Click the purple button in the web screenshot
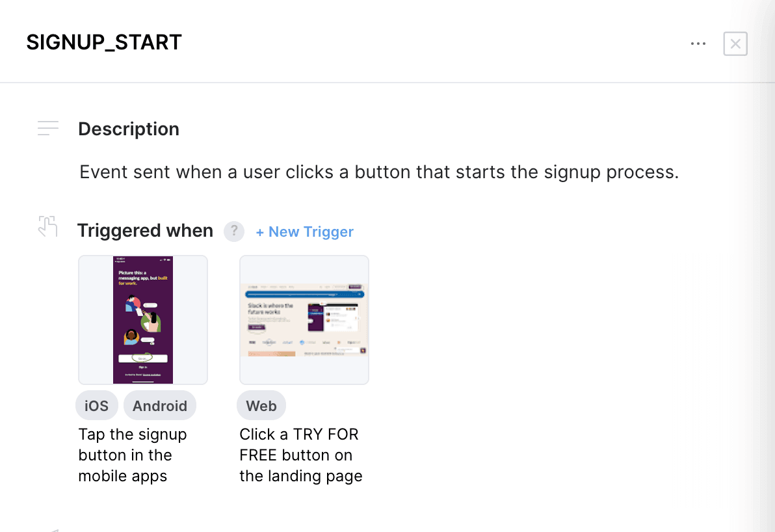This screenshot has height=532, width=775. tap(258, 328)
